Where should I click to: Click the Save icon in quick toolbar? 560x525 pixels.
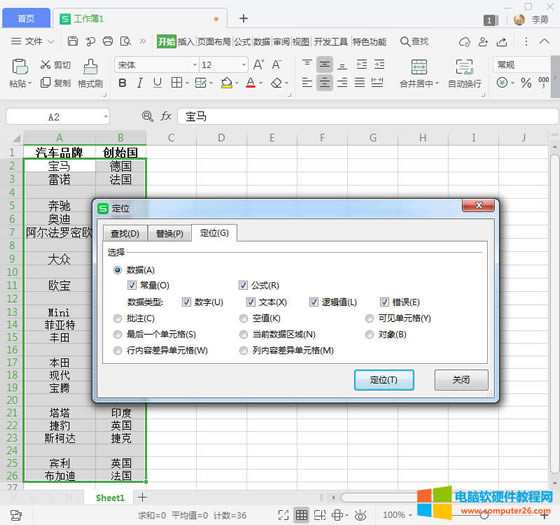pos(72,41)
